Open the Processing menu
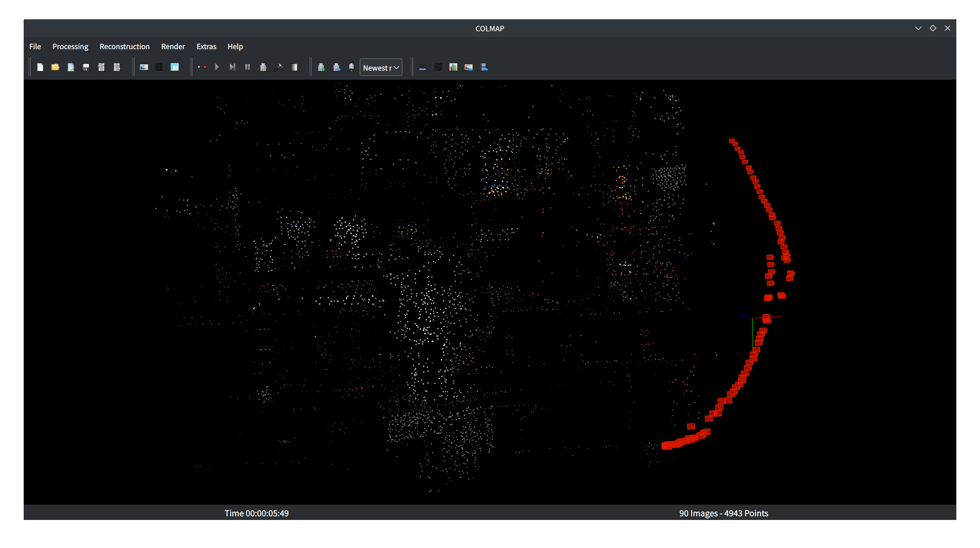980x548 pixels. (x=70, y=46)
